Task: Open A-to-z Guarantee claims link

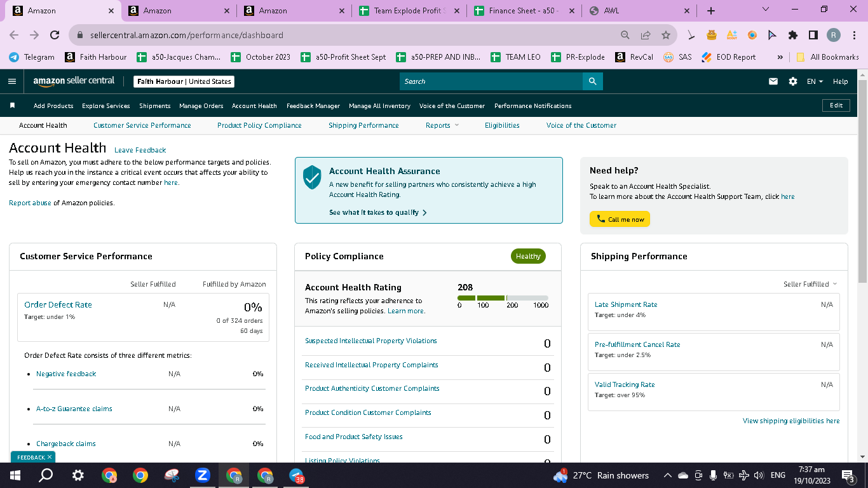Action: point(74,409)
